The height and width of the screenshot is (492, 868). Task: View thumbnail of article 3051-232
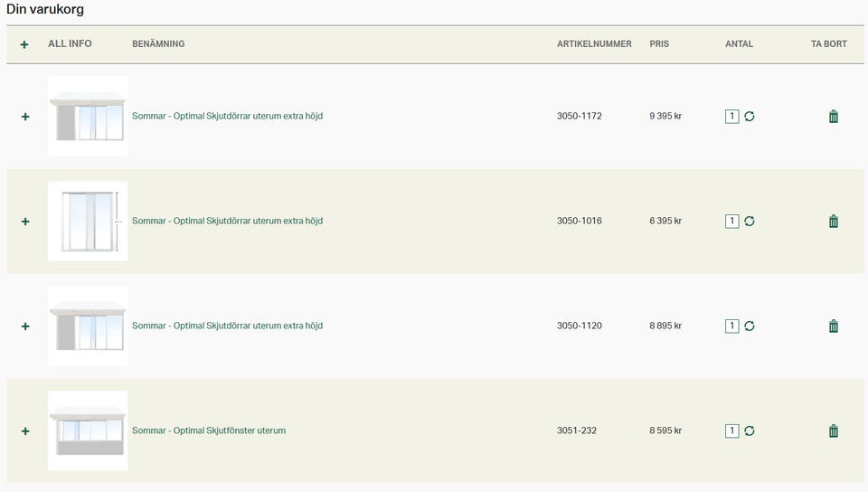pos(88,430)
